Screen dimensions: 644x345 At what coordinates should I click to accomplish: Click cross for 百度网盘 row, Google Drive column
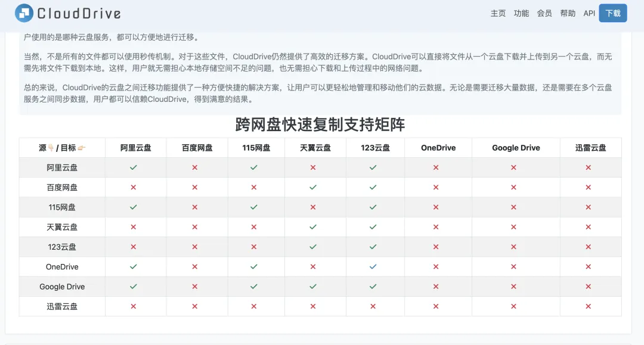point(513,187)
